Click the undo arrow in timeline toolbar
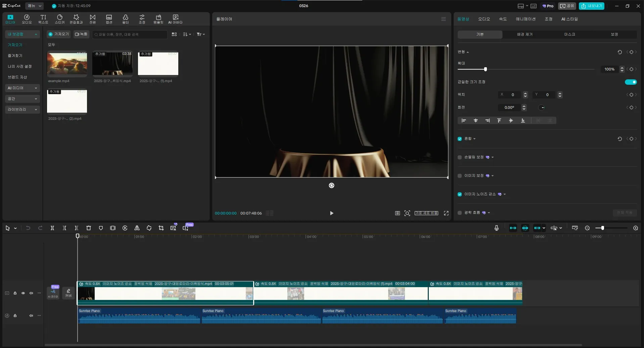This screenshot has width=644, height=348. coord(28,228)
